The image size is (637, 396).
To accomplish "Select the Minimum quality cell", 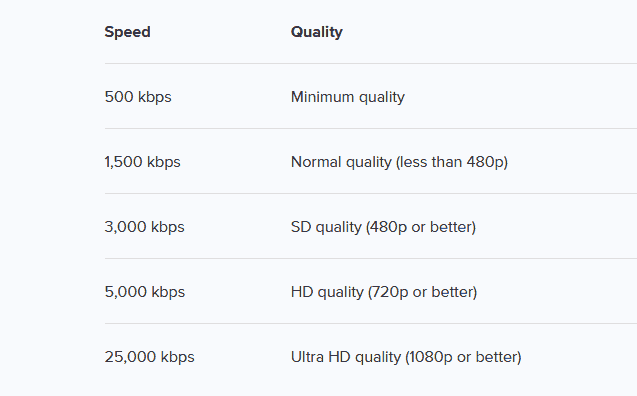I will tap(348, 97).
